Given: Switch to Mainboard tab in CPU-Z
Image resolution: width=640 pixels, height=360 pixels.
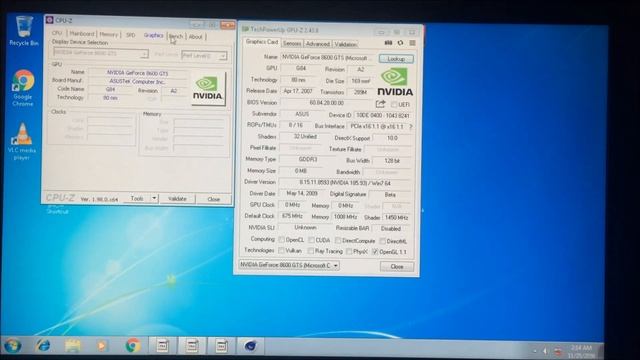Looking at the screenshot, I should pyautogui.click(x=82, y=34).
